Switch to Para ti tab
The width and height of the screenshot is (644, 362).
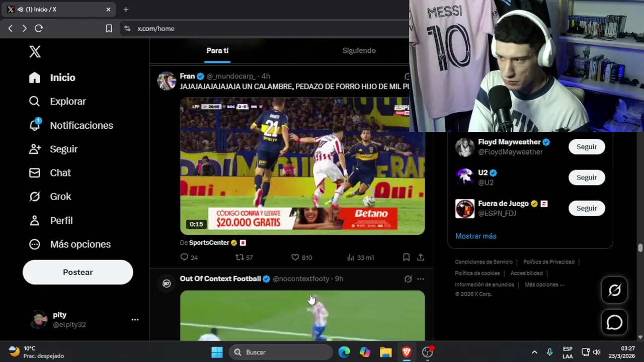click(x=217, y=50)
